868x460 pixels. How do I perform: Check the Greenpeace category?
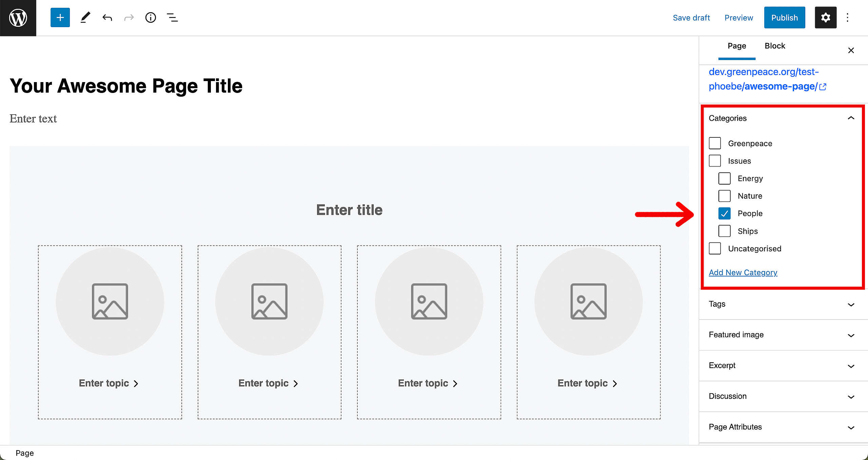click(715, 143)
